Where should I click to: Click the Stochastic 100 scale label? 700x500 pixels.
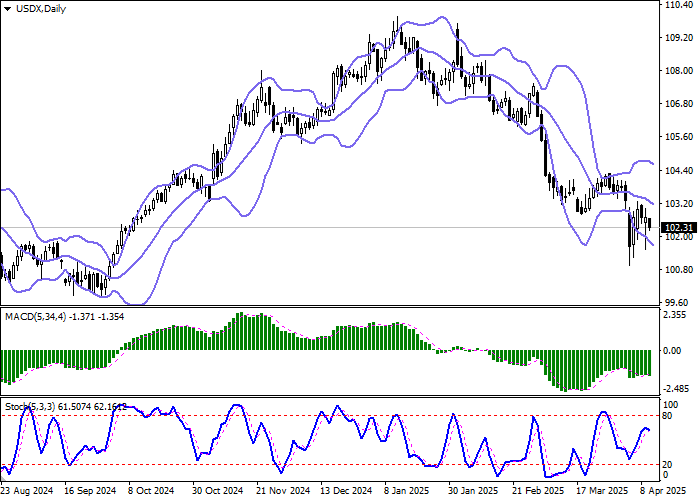pos(670,402)
